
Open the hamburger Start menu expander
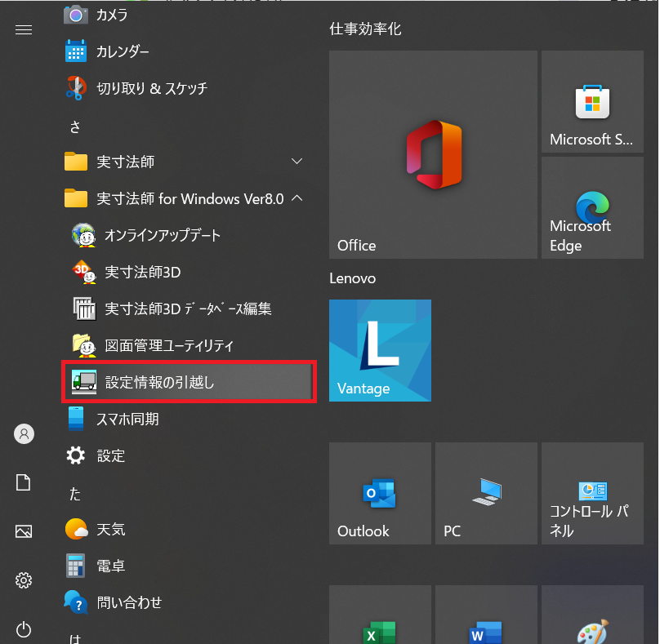24,30
